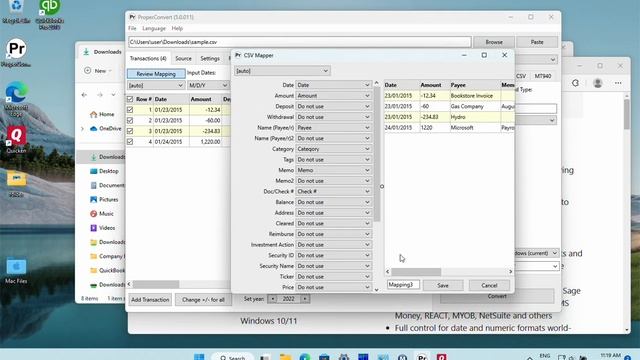Open the Doc/Check # mapping dropdown
This screenshot has width=640, height=360.
(x=333, y=191)
